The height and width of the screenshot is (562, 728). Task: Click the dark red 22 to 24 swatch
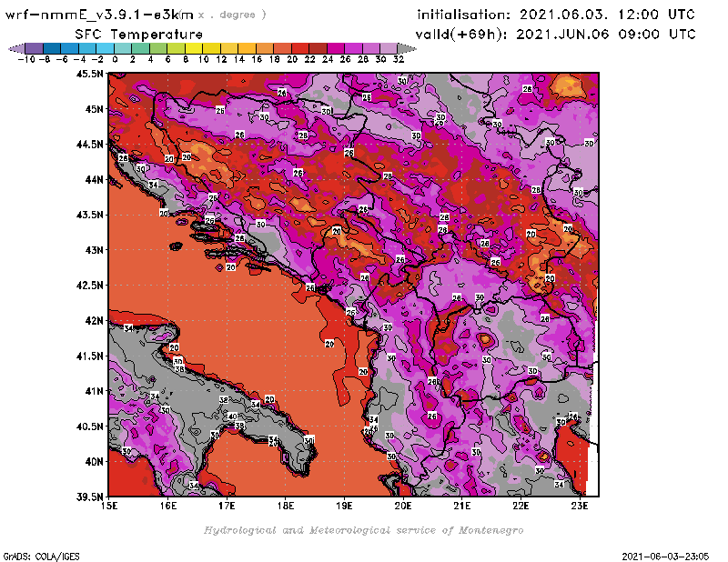coord(318,48)
